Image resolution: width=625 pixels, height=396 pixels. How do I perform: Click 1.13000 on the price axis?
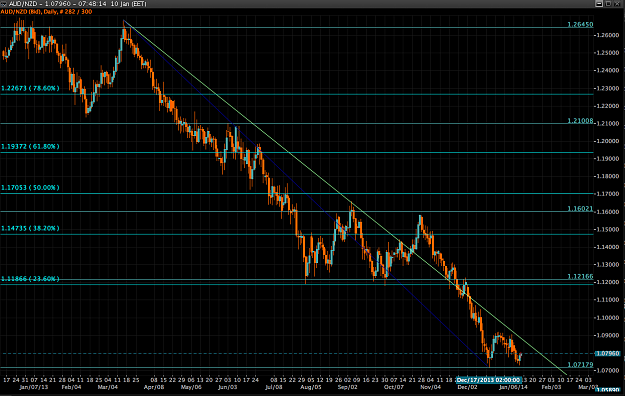[x=607, y=264]
